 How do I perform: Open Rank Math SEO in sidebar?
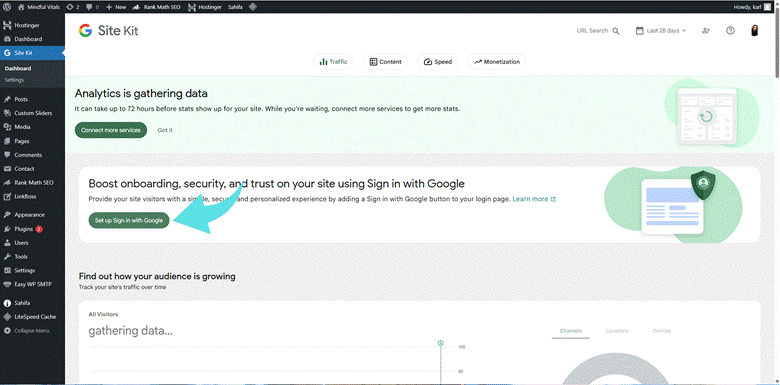click(32, 183)
